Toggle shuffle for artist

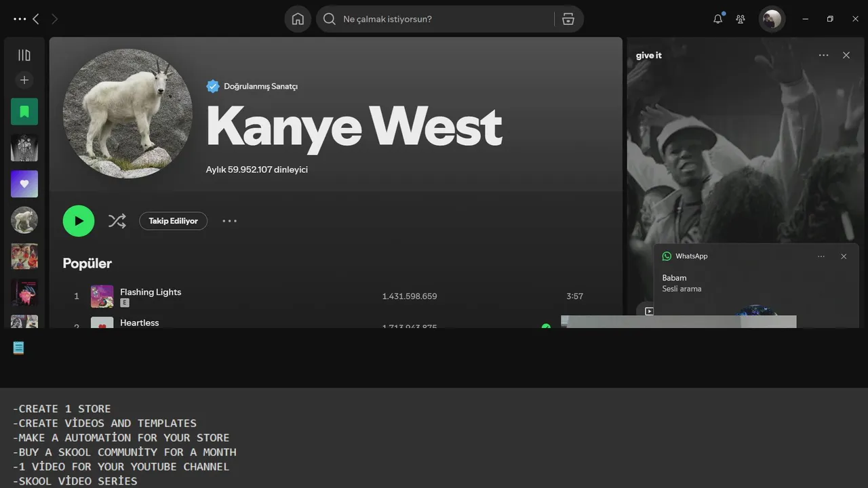117,221
